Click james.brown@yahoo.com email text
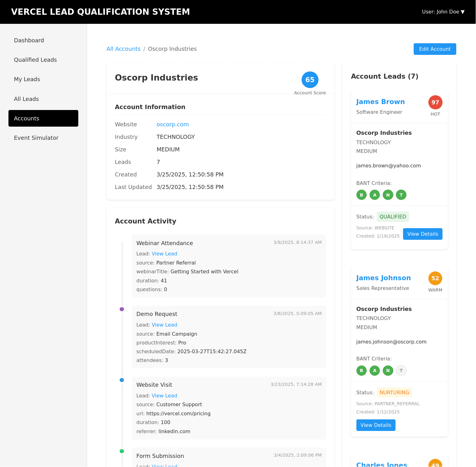476x467 pixels. (x=389, y=166)
